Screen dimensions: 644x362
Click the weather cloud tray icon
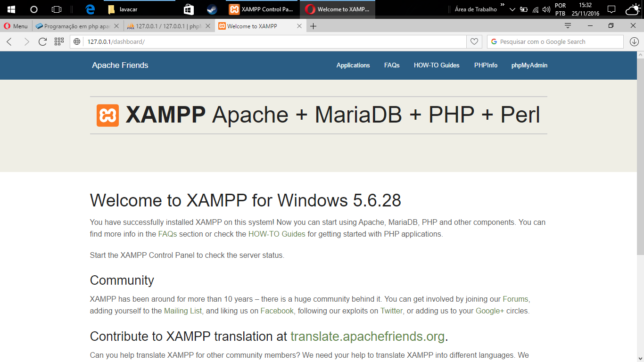click(x=633, y=9)
